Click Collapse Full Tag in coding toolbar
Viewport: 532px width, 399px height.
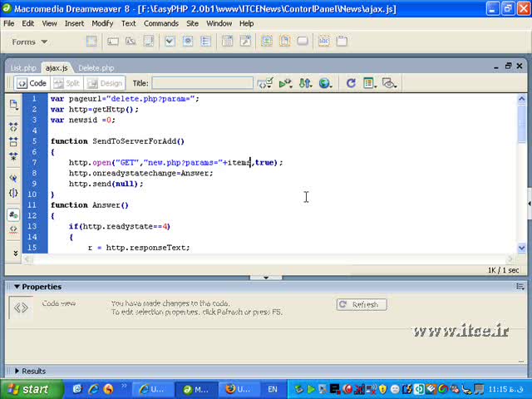tap(13, 127)
